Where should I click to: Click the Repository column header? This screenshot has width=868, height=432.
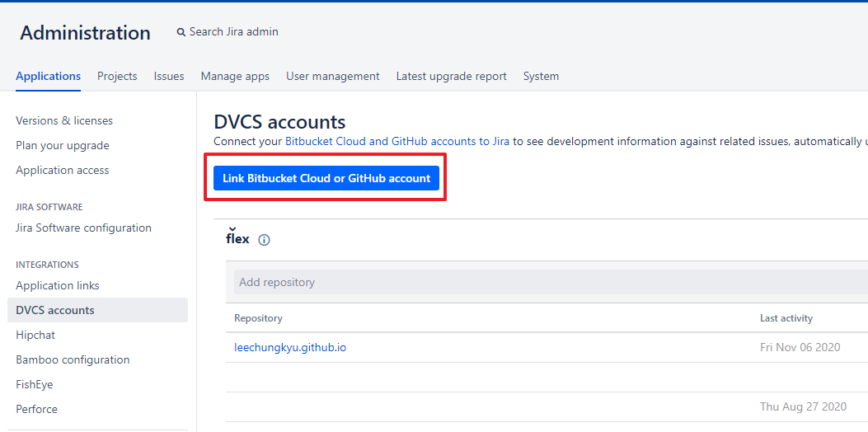coord(258,318)
